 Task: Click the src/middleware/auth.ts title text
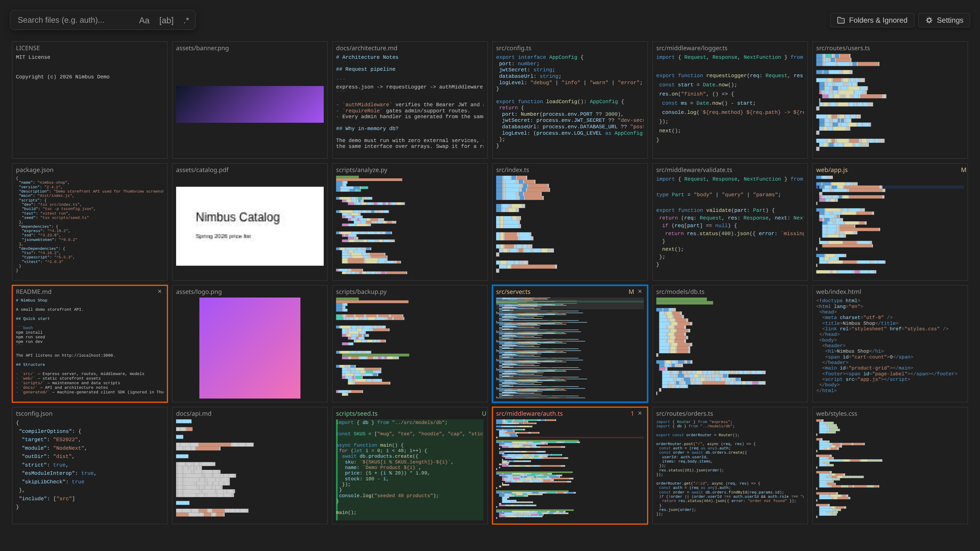point(529,413)
